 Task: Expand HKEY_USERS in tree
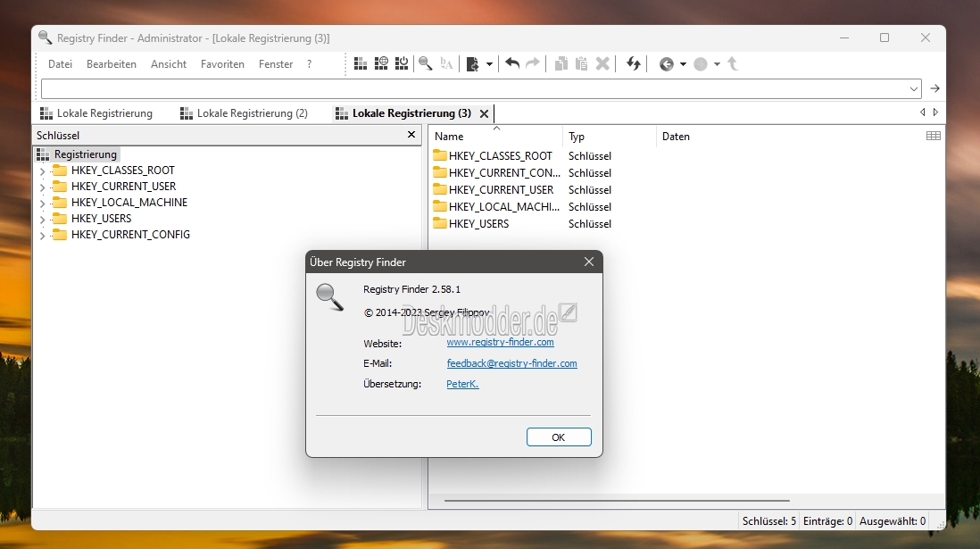[43, 220]
